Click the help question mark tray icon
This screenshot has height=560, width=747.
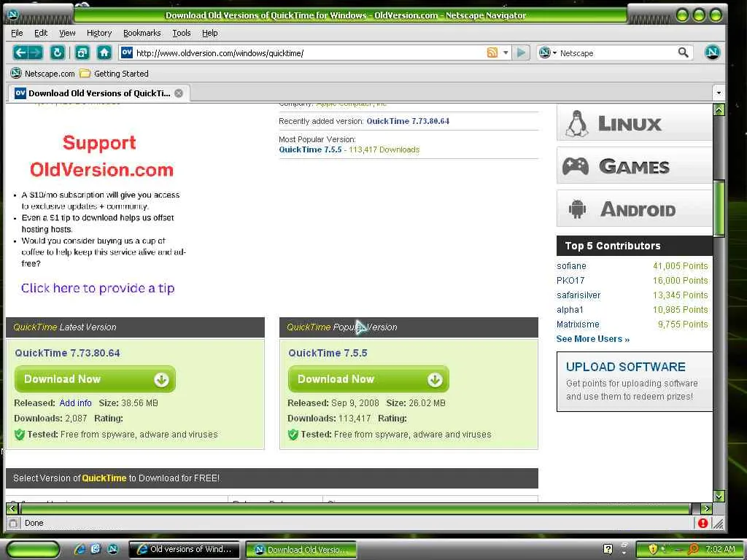coord(608,549)
